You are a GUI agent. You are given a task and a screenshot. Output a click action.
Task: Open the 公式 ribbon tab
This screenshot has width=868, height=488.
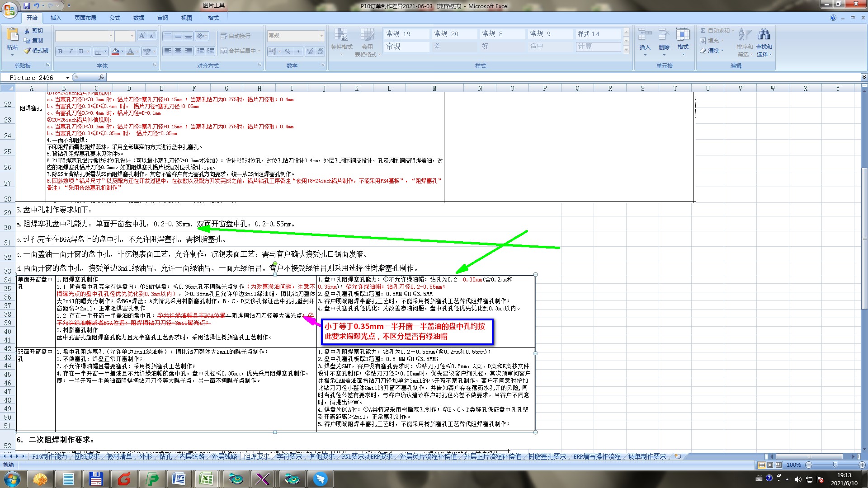[115, 18]
